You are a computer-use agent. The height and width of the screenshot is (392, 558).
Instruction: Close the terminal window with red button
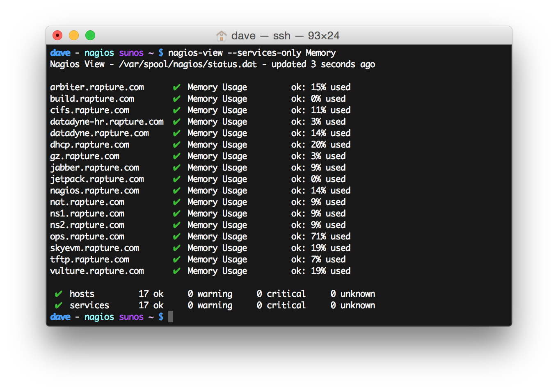57,36
